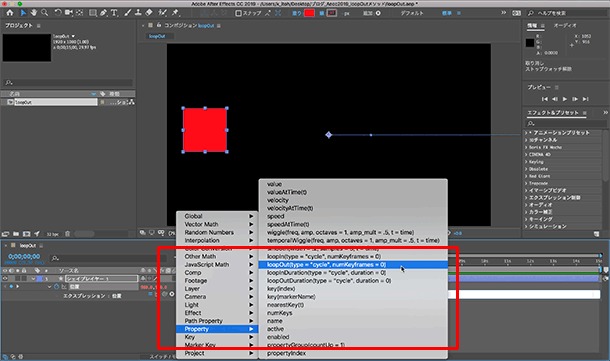Click the Project panel search field
610x361 pixels.
(x=68, y=82)
